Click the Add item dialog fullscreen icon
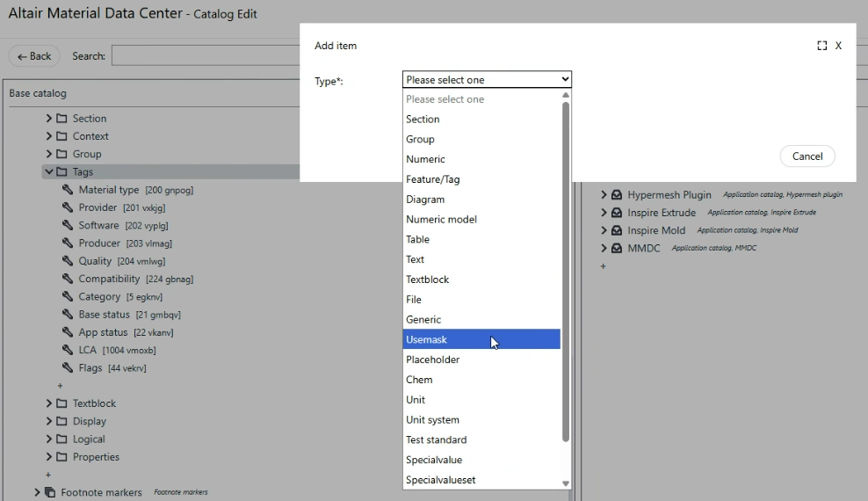The height and width of the screenshot is (501, 868). [x=821, y=46]
